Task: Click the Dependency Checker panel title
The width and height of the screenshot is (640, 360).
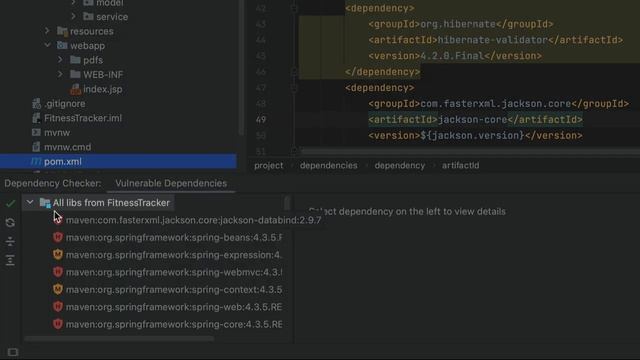Action: 53,183
